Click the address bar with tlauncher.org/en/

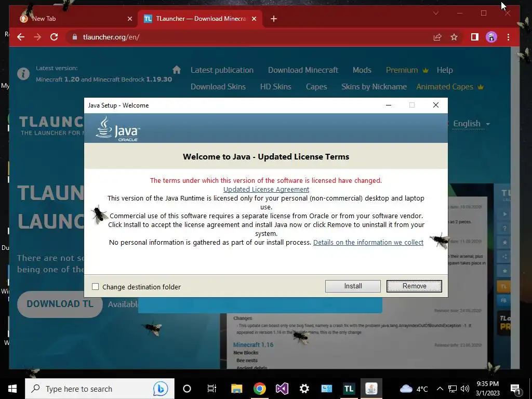(x=251, y=37)
